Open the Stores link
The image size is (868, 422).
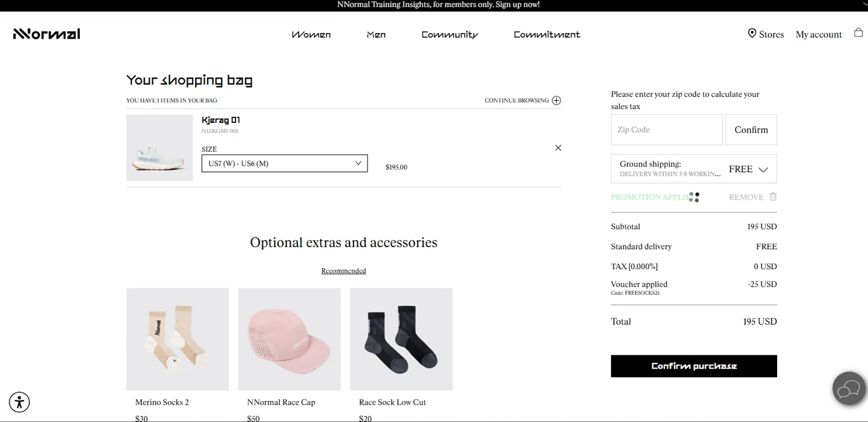pyautogui.click(x=771, y=35)
